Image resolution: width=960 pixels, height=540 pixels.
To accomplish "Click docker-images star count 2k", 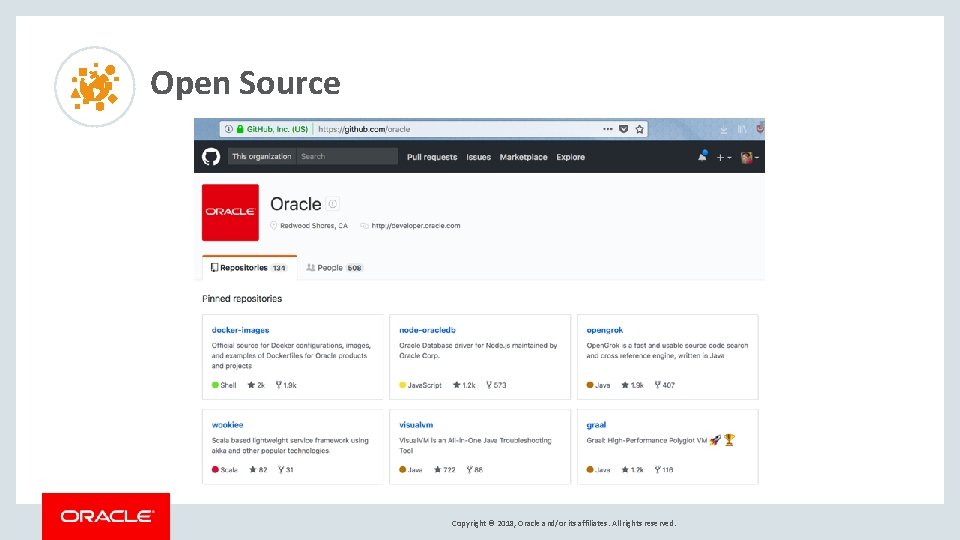I will click(x=256, y=385).
